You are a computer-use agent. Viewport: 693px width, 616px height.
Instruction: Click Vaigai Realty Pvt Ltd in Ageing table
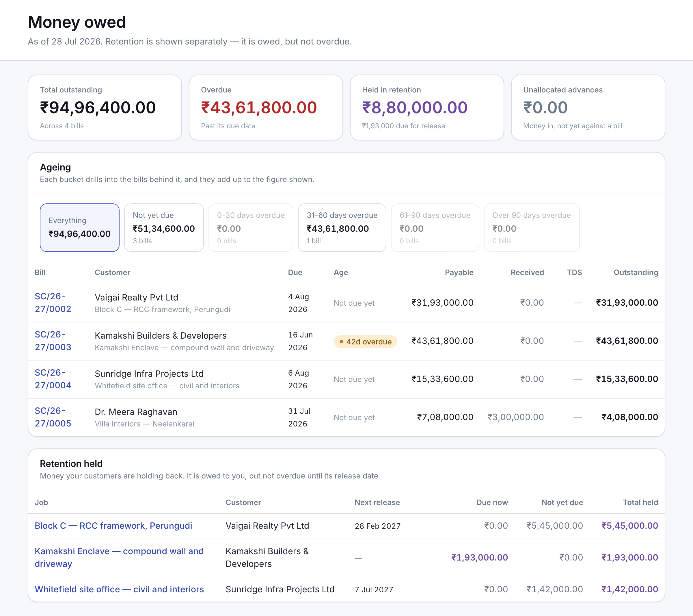136,298
